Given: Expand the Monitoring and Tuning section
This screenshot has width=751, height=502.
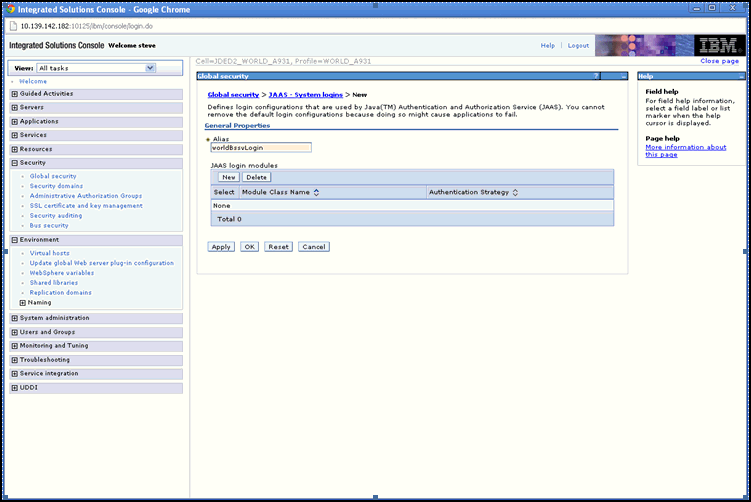Looking at the screenshot, I should 14,346.
